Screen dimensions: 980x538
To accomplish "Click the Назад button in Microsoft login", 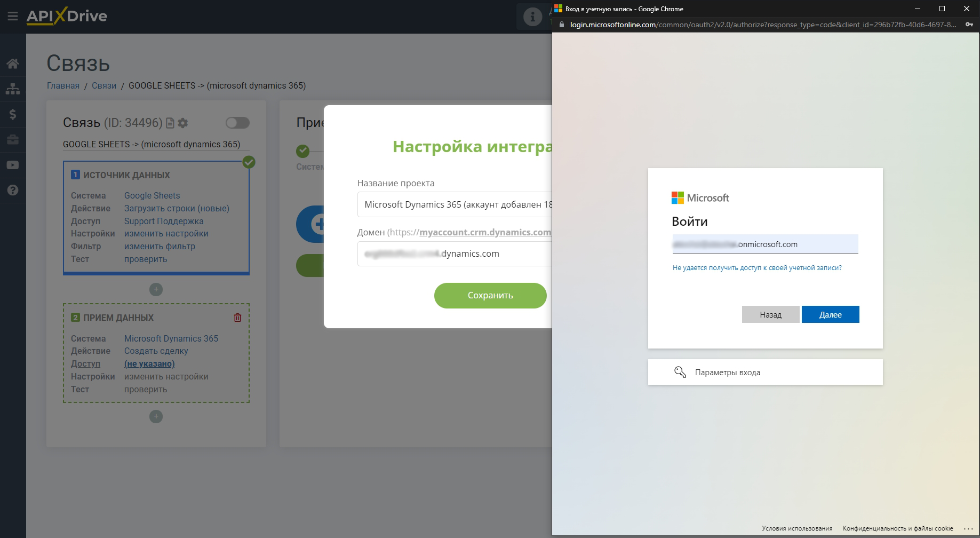I will (770, 314).
